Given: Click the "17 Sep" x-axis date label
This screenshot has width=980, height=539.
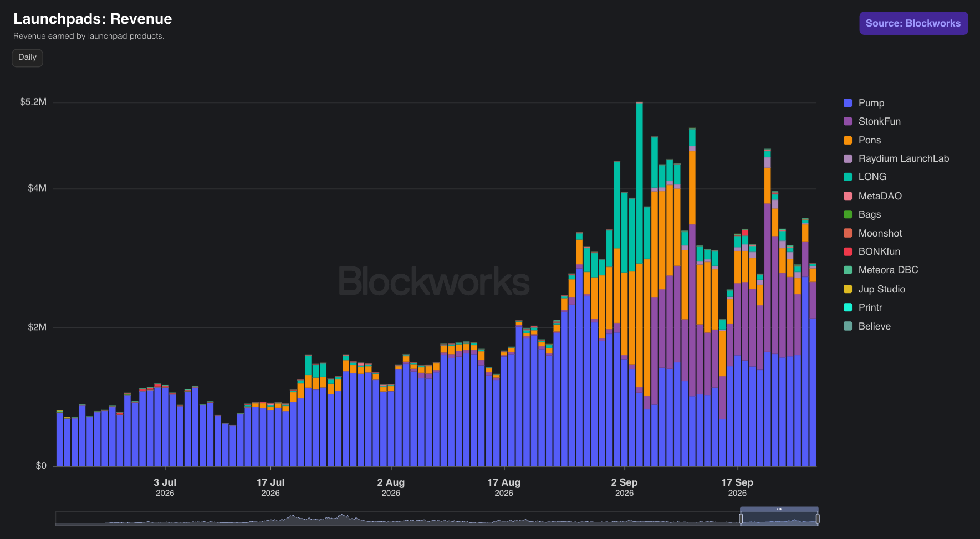Looking at the screenshot, I should (x=737, y=482).
